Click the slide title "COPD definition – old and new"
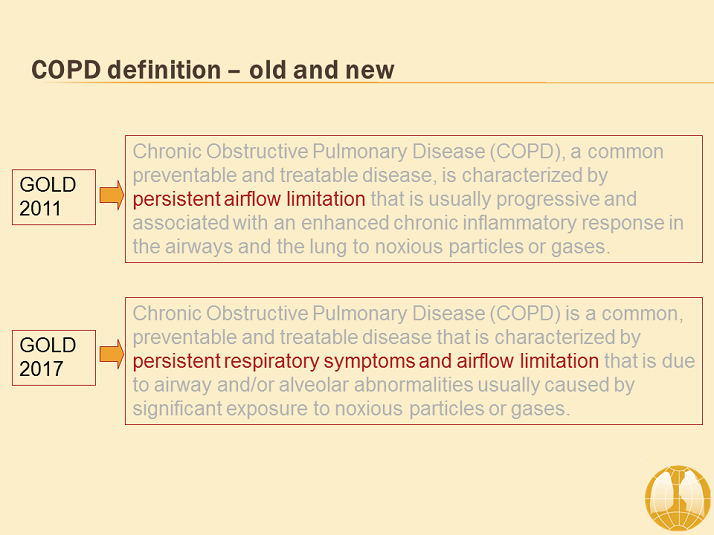 click(213, 70)
